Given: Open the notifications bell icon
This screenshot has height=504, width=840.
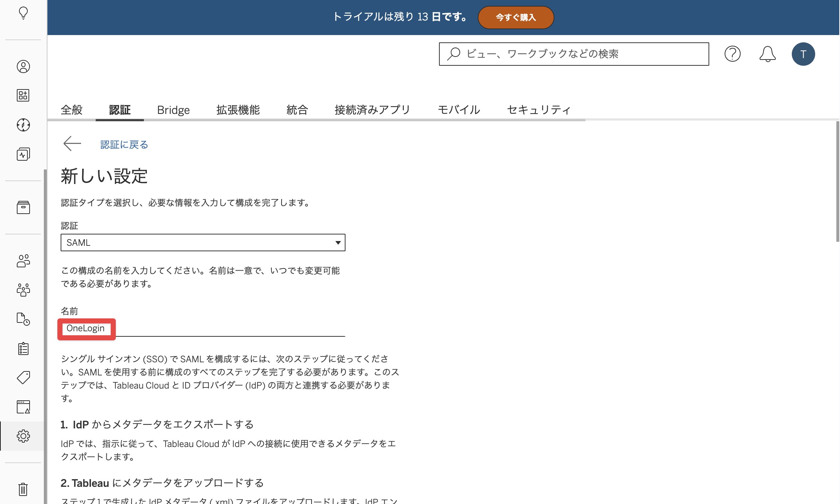Looking at the screenshot, I should pyautogui.click(x=767, y=54).
